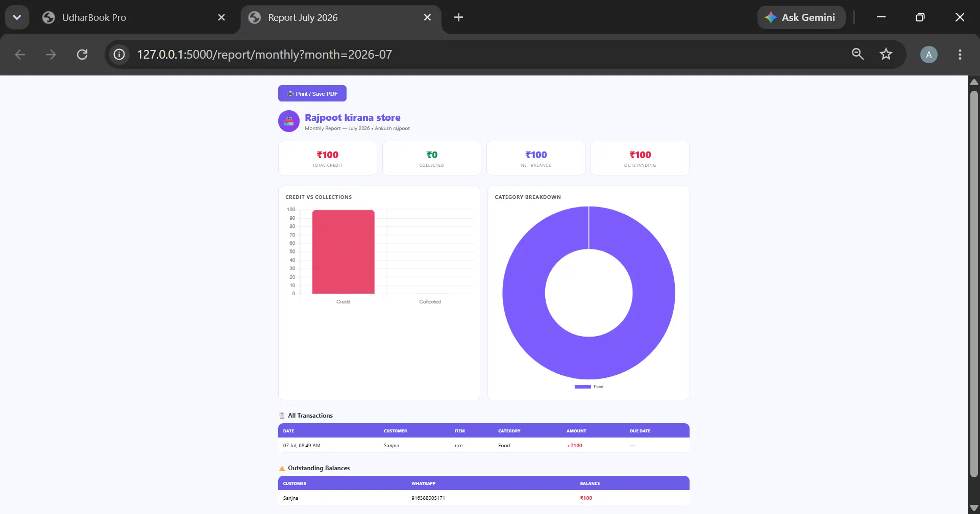Click the Ask Gemini button
This screenshot has width=980, height=514.
pyautogui.click(x=801, y=17)
